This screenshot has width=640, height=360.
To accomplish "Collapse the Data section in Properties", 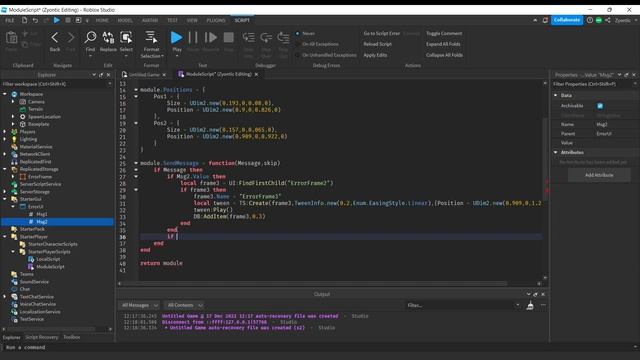I will (556, 95).
